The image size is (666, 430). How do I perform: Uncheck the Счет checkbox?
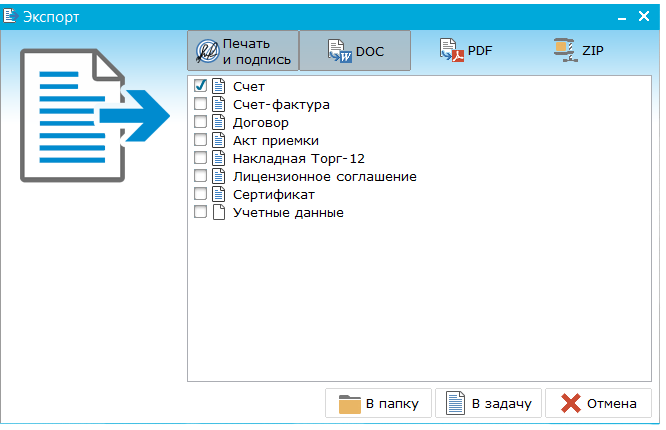coord(200,86)
